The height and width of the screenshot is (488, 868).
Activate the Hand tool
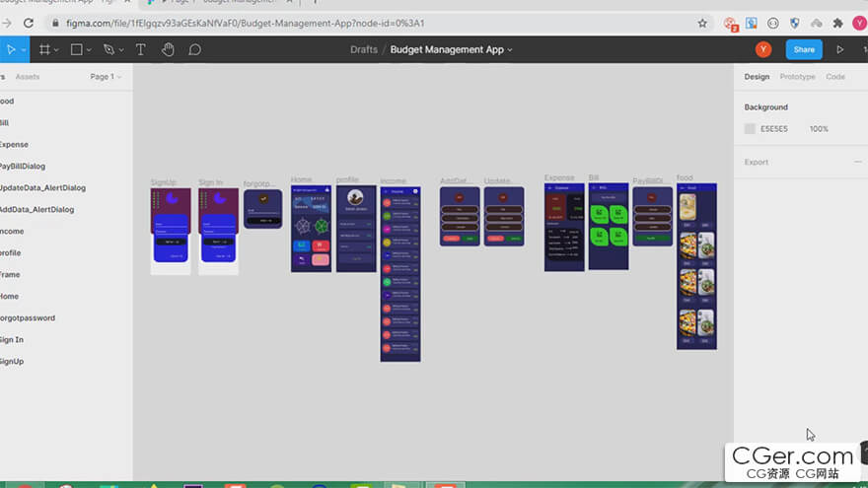168,49
